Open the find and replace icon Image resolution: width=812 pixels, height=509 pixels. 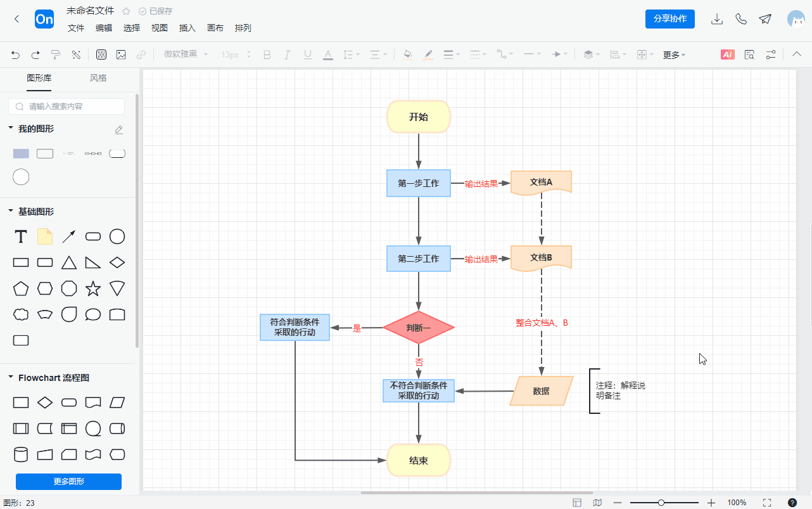[x=749, y=55]
